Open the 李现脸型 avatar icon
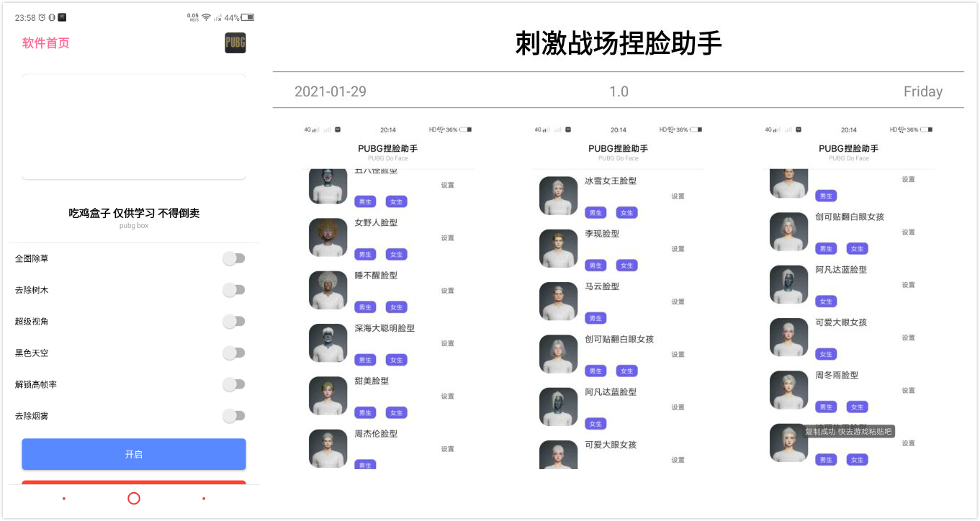Image resolution: width=980 pixels, height=521 pixels. click(x=559, y=248)
